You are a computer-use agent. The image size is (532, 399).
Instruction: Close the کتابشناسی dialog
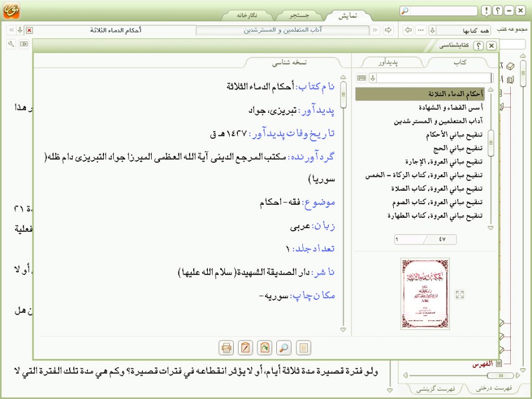(491, 45)
